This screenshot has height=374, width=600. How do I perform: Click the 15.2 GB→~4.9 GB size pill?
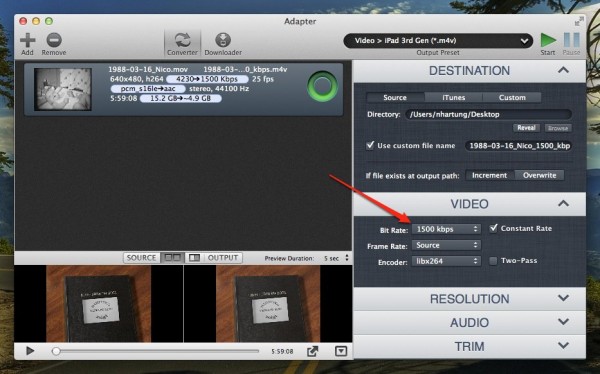coord(181,98)
